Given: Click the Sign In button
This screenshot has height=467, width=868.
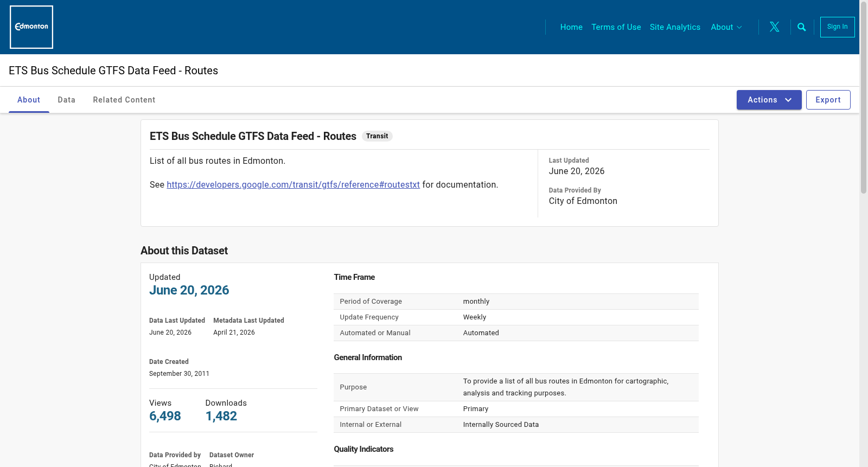Looking at the screenshot, I should [837, 27].
